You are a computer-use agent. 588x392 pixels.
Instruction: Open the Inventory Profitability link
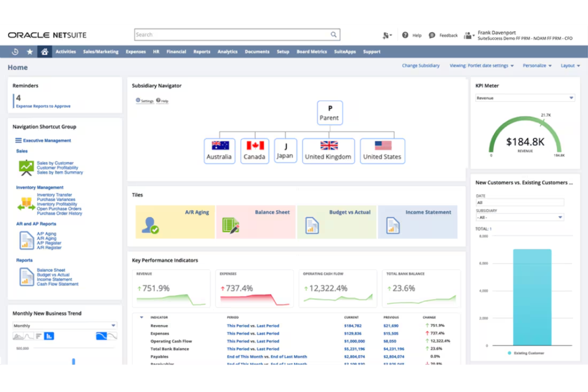coord(57,204)
